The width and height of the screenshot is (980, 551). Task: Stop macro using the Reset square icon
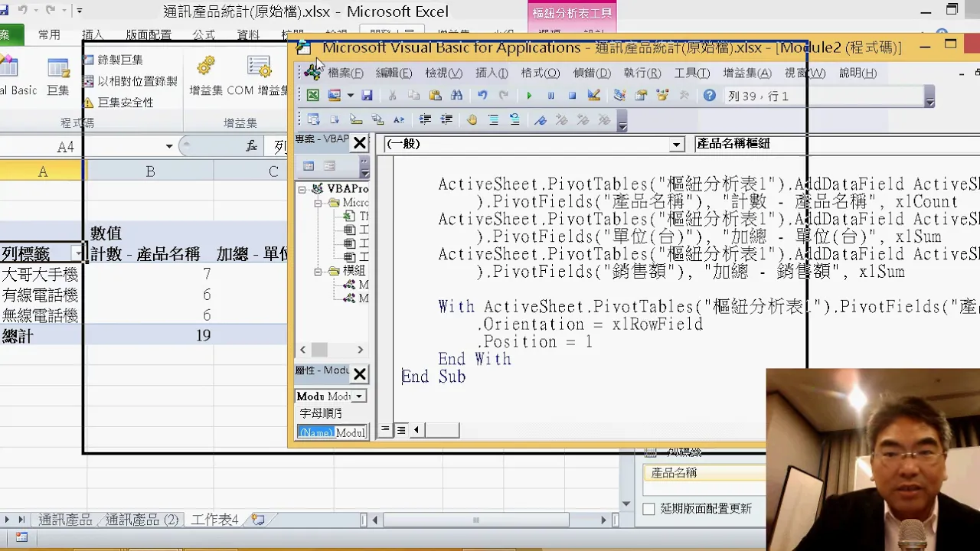572,96
